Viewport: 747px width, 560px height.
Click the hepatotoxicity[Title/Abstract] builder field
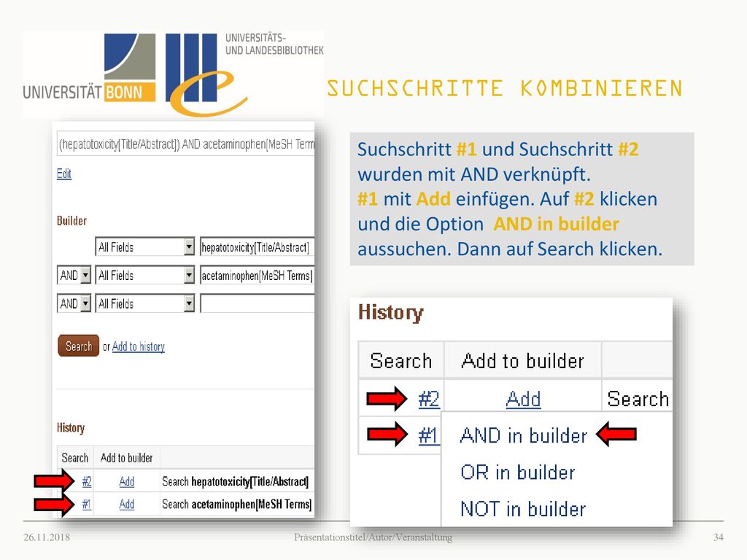258,246
